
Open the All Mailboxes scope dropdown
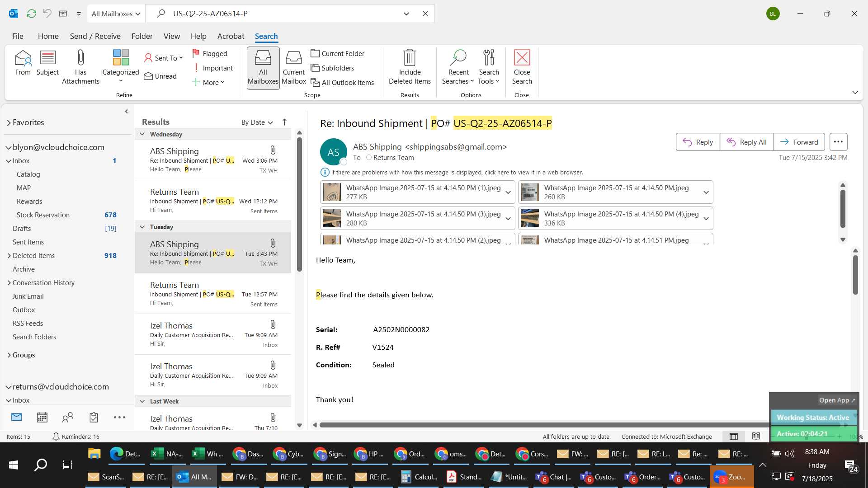116,14
